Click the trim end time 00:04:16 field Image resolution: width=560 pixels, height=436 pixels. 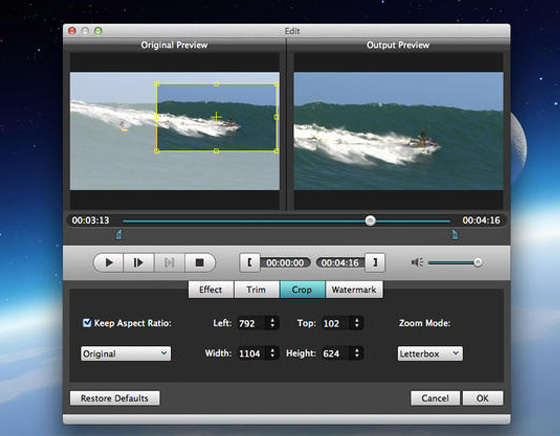coord(340,263)
